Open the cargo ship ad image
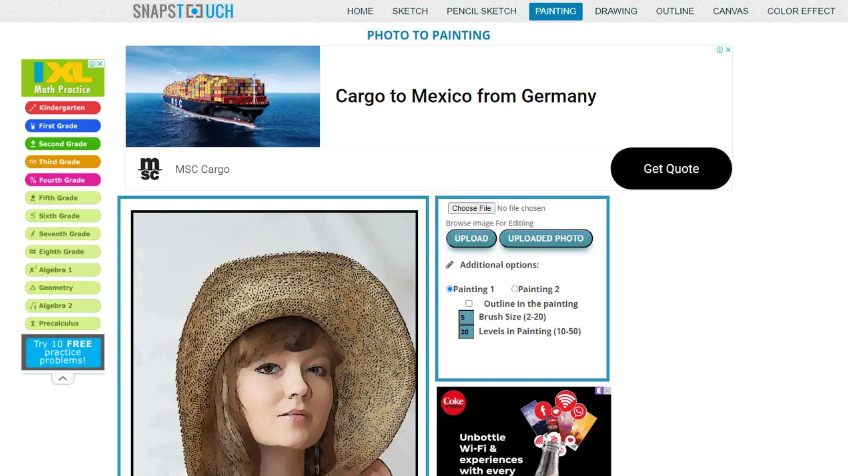This screenshot has height=476, width=848. (223, 96)
